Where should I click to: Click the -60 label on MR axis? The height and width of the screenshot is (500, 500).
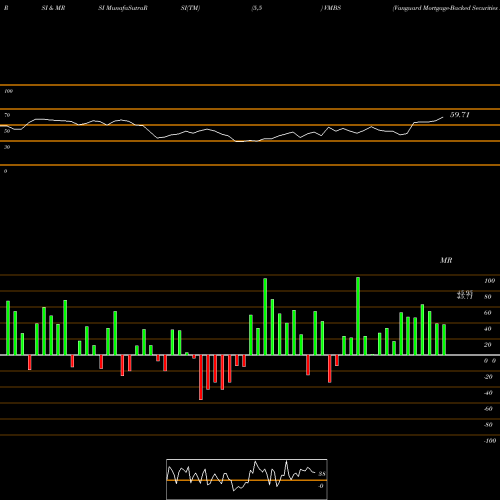click(488, 409)
